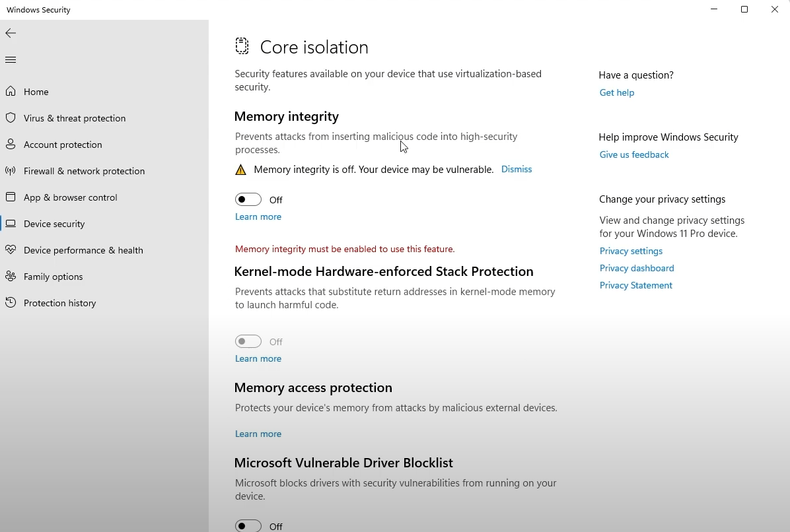Click the Memory integrity heading
The width and height of the screenshot is (790, 532).
tap(286, 117)
